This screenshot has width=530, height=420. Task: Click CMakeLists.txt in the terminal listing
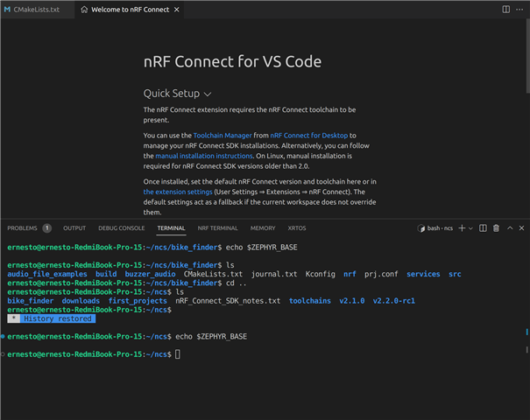(x=213, y=274)
